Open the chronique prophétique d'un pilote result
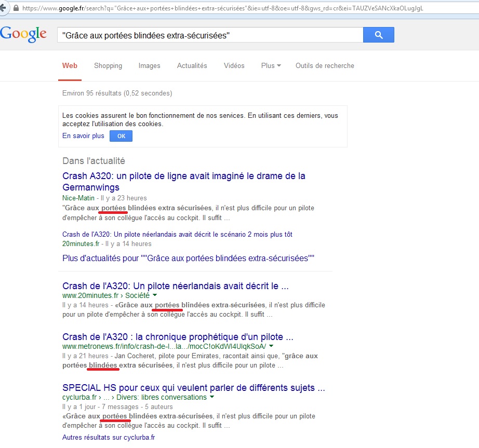 tap(178, 337)
